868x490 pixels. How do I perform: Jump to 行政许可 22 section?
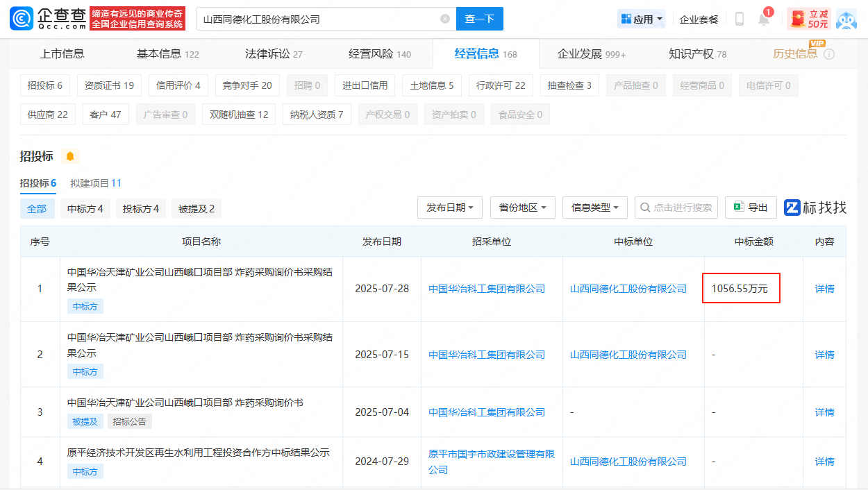(501, 85)
